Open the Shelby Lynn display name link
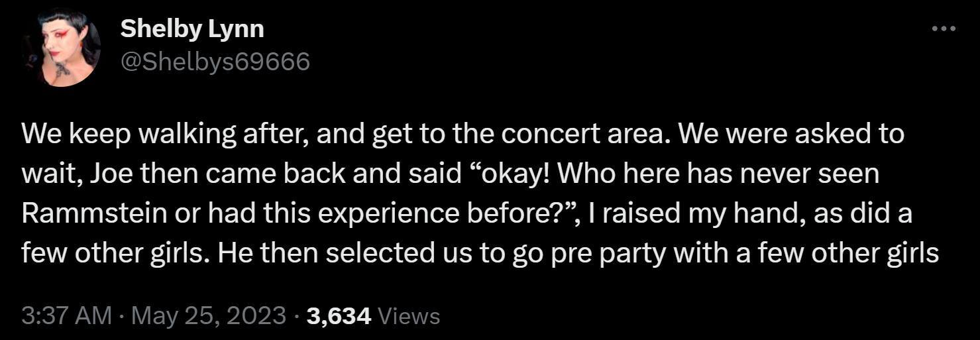Viewport: 980px width, 340px height. click(x=192, y=28)
